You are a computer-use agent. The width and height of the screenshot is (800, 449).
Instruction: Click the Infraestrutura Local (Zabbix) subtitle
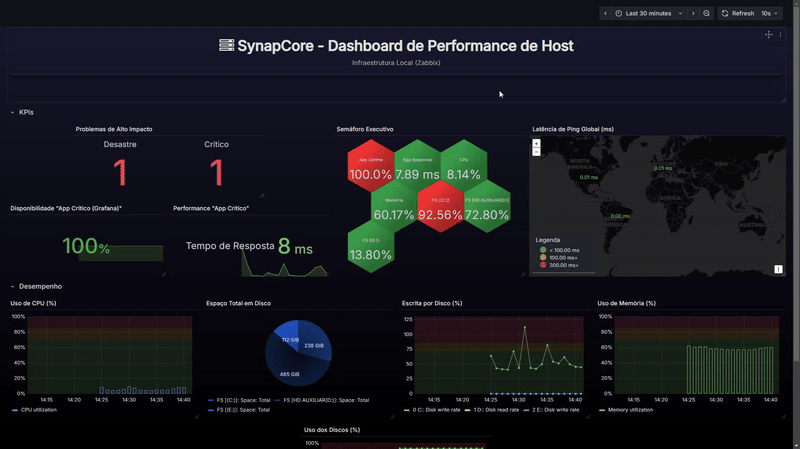[x=396, y=63]
